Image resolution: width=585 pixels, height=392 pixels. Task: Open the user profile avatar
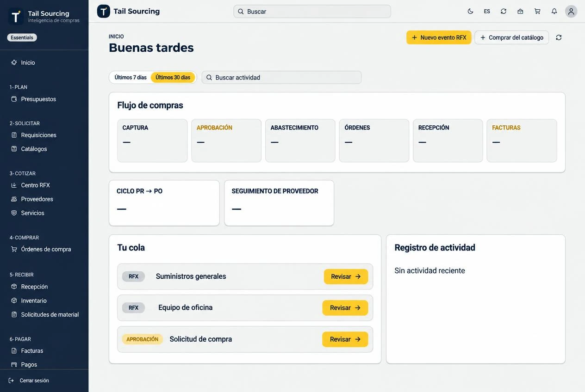coord(571,12)
